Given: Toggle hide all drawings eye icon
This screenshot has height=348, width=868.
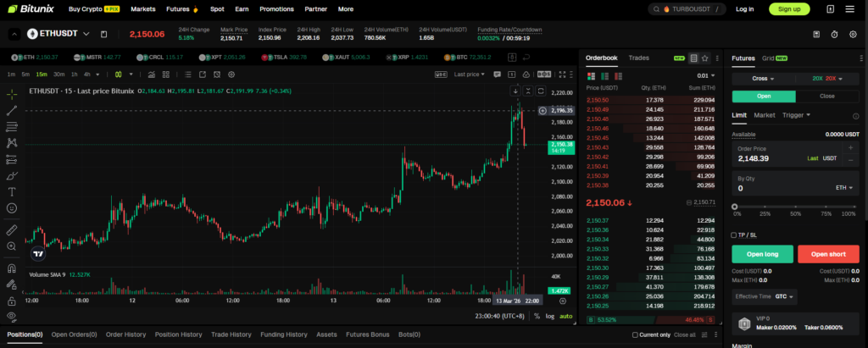Looking at the screenshot, I should tap(11, 317).
